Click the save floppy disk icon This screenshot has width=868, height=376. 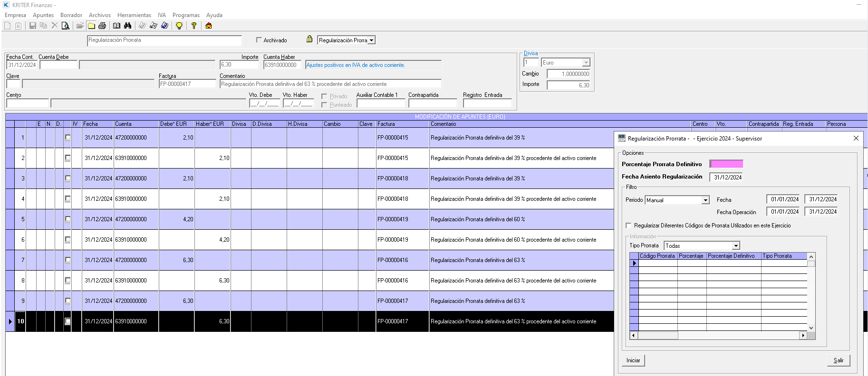33,26
